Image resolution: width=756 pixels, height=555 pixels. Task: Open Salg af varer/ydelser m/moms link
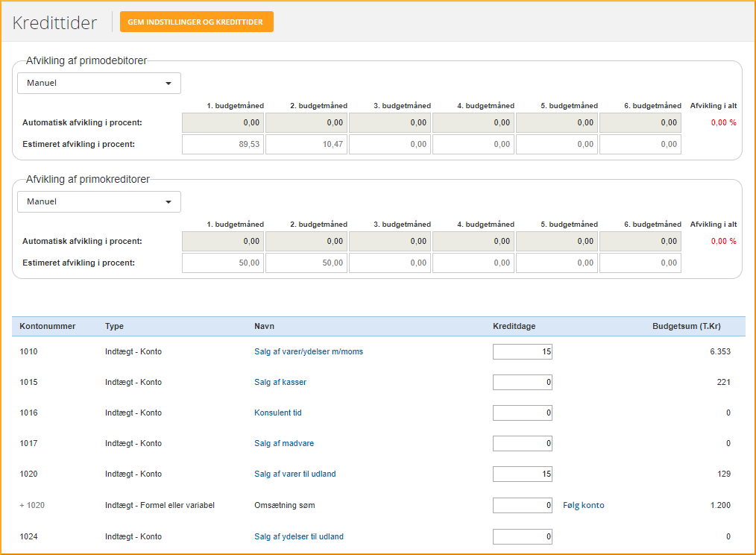309,351
